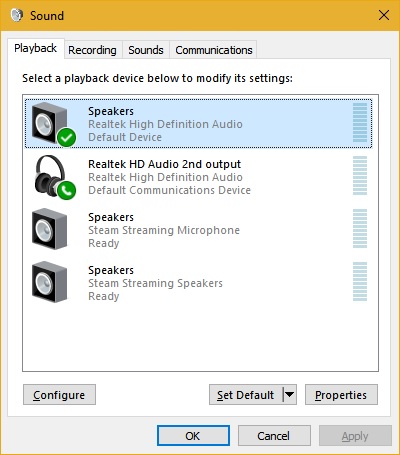Open Properties for the selected device
Image resolution: width=400 pixels, height=455 pixels.
(341, 395)
